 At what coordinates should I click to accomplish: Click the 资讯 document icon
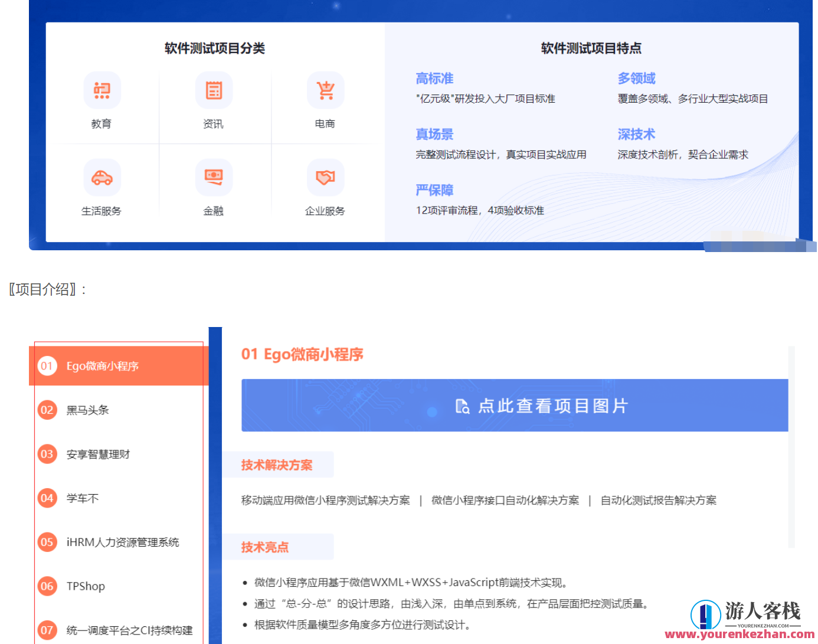214,90
